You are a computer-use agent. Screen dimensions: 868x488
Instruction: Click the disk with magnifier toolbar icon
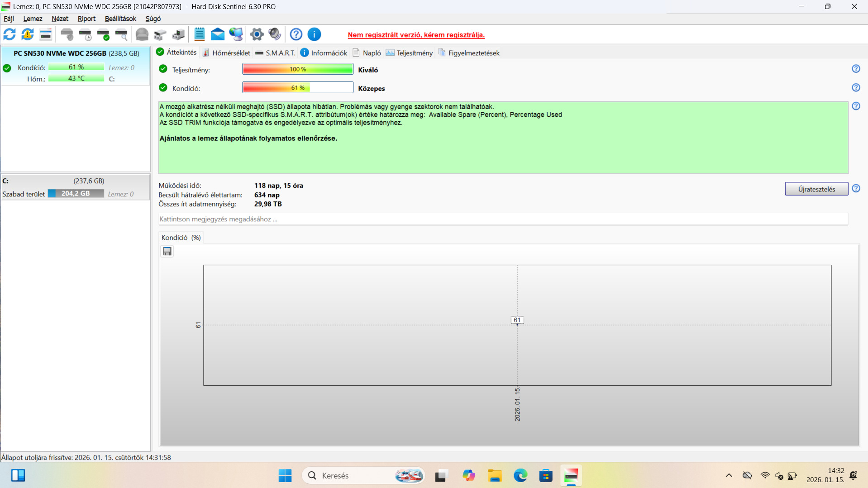coord(121,34)
